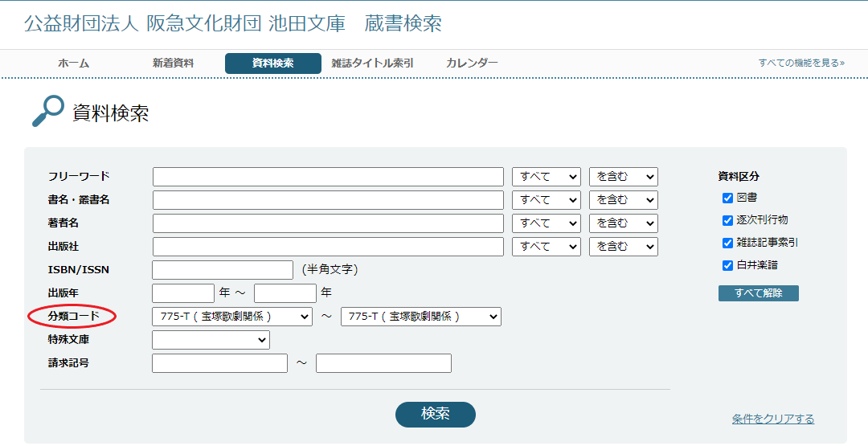Open the 書名・叢書名 すべて dropdown
This screenshot has width=868, height=446.
[x=547, y=200]
